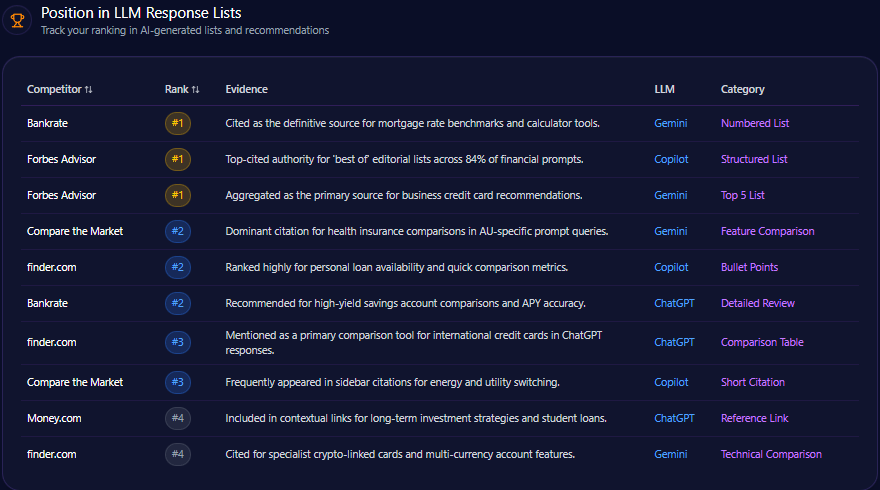
Task: Open the Structured List category link
Action: [x=754, y=159]
